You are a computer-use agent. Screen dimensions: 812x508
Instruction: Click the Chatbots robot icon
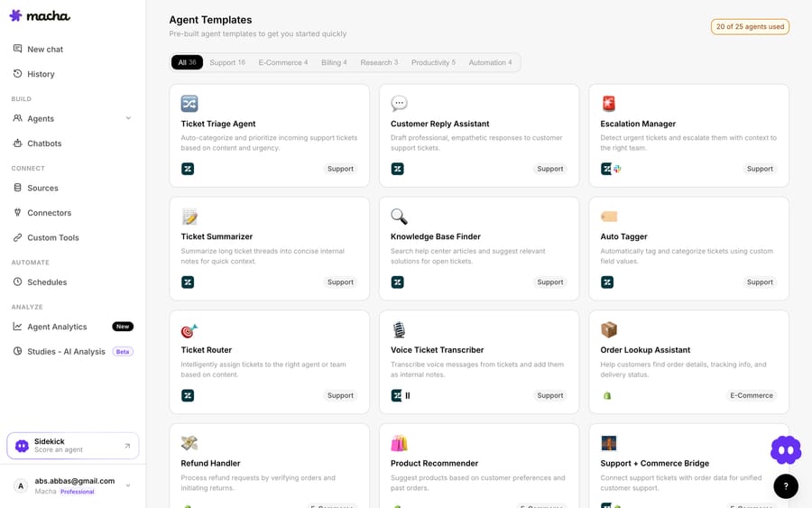[x=18, y=143]
